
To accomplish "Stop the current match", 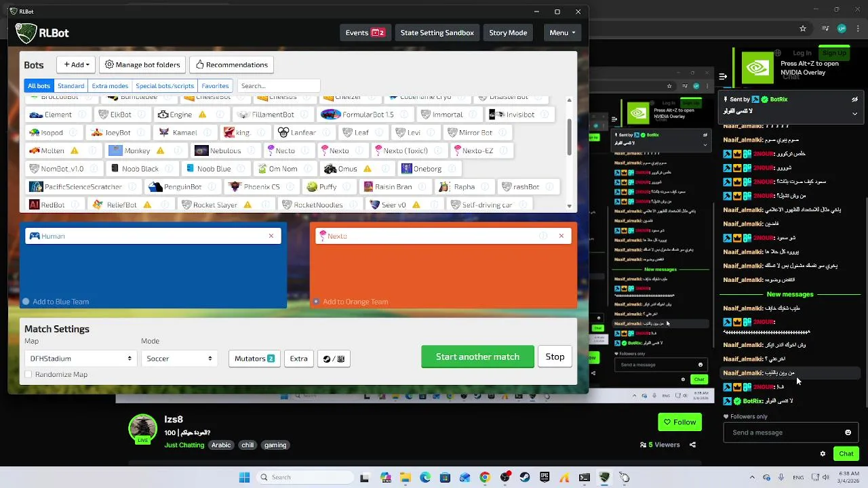I will [x=555, y=357].
